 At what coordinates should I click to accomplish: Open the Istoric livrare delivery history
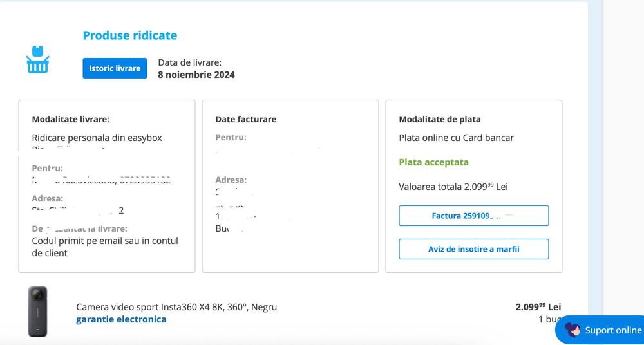115,68
